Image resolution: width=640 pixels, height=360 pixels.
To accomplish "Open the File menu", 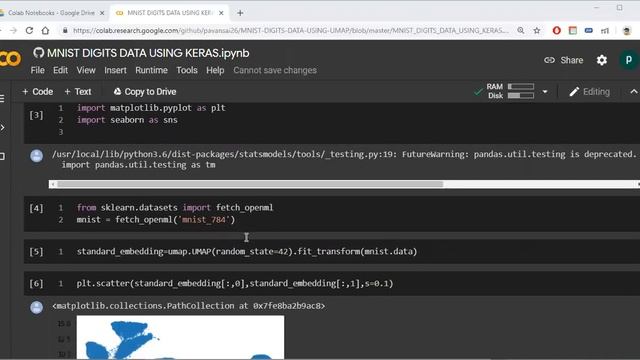I will pos(38,70).
